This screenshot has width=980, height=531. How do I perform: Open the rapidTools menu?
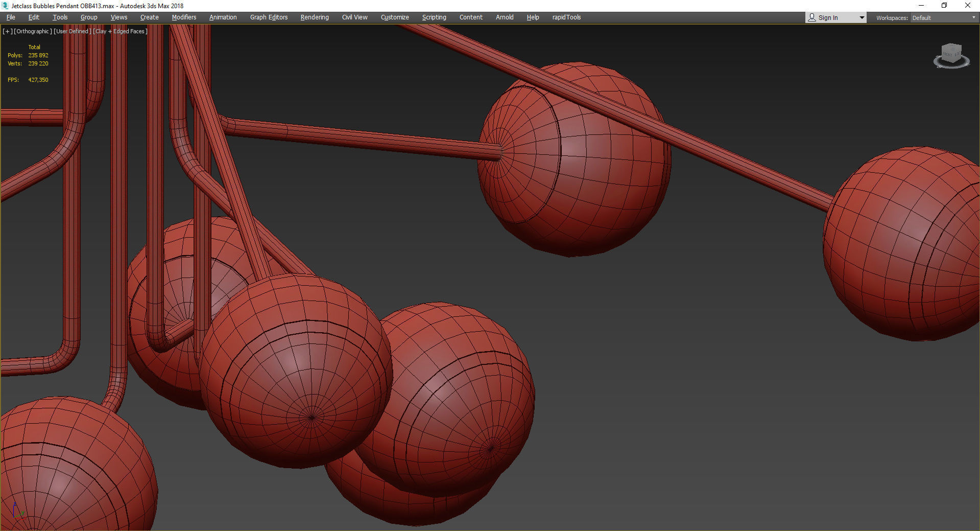click(x=566, y=17)
